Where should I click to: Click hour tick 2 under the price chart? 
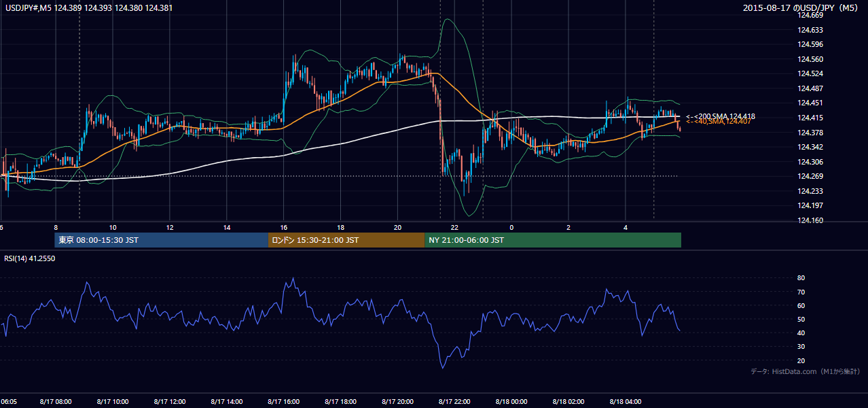point(569,227)
